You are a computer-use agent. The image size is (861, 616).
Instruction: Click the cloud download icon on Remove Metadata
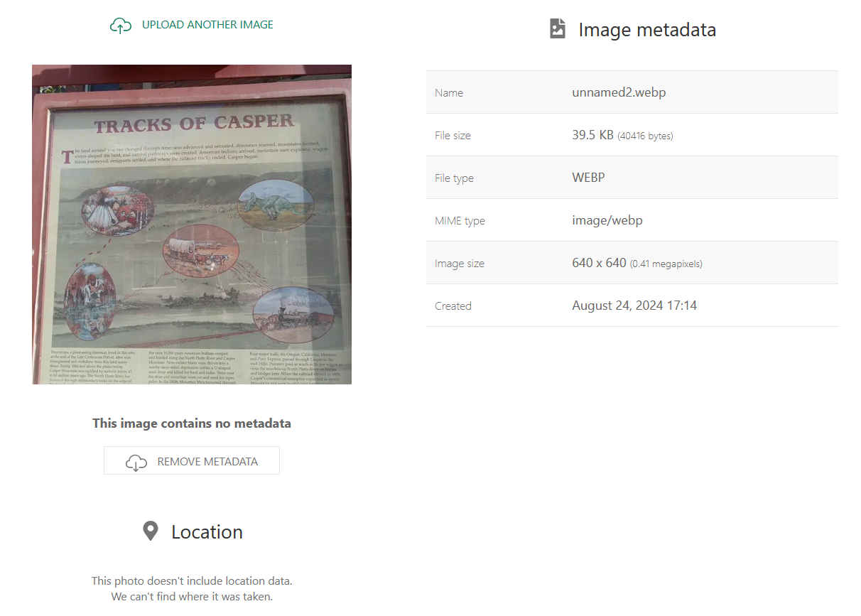pyautogui.click(x=136, y=462)
